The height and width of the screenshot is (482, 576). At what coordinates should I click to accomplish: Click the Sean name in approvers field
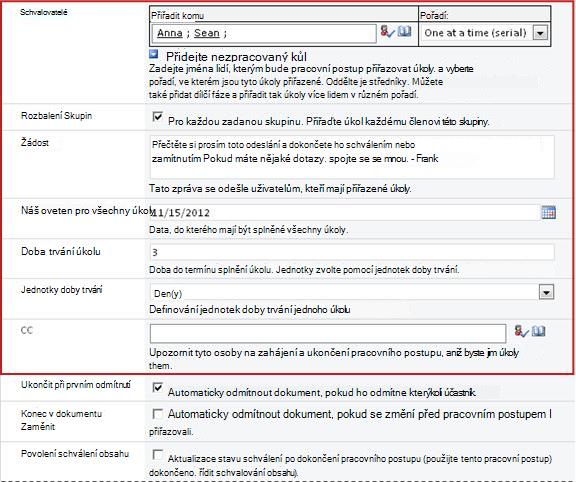tap(207, 33)
